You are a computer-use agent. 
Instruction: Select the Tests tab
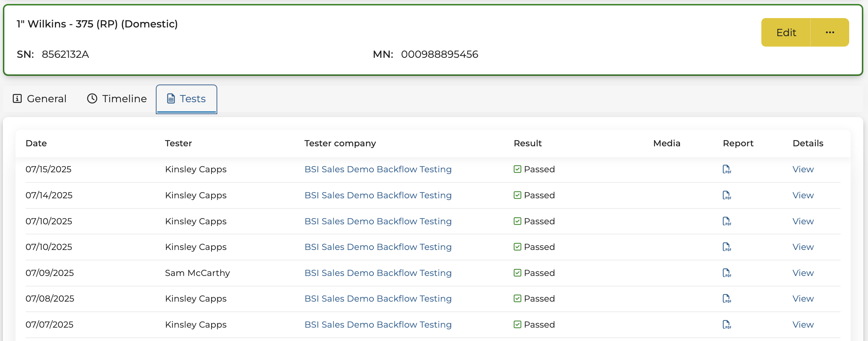pos(186,99)
